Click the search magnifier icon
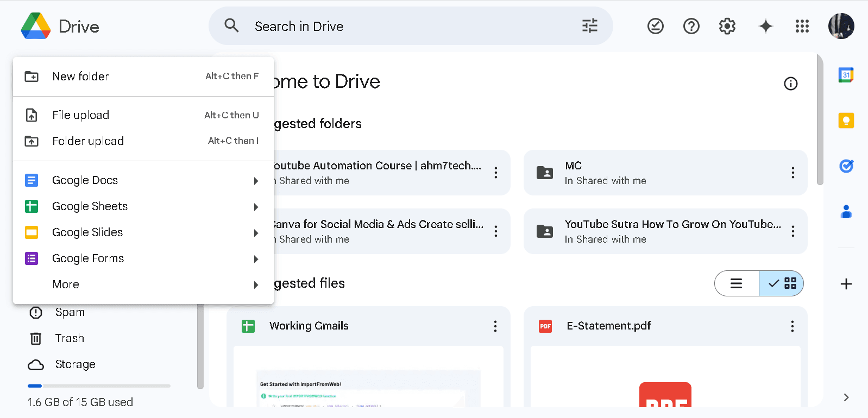868x418 pixels. coord(231,26)
